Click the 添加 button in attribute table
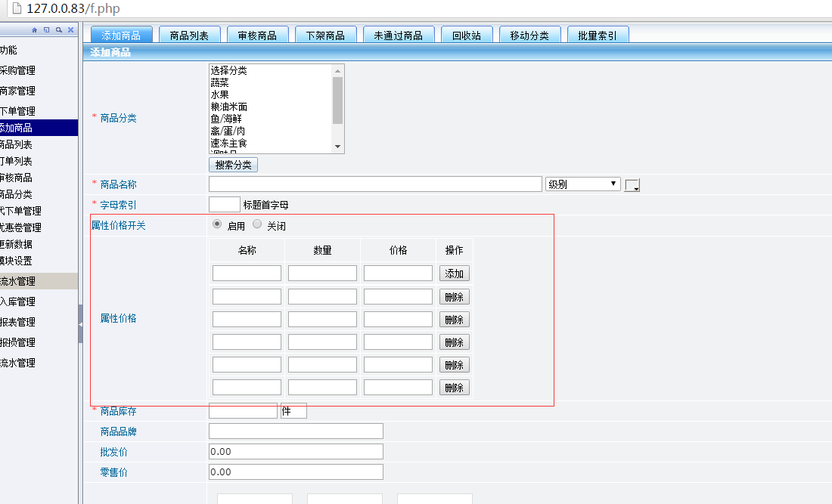The image size is (832, 504). [x=455, y=274]
